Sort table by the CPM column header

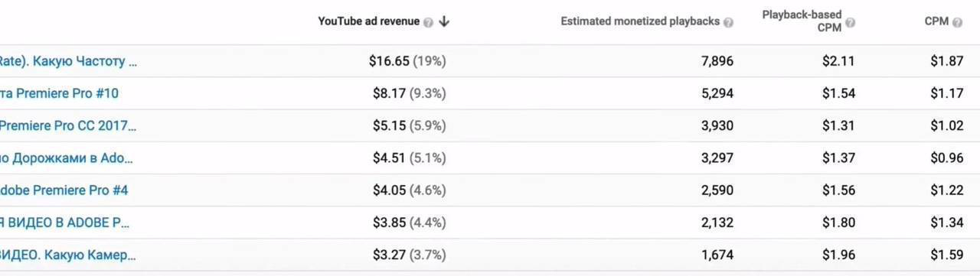tap(937, 21)
